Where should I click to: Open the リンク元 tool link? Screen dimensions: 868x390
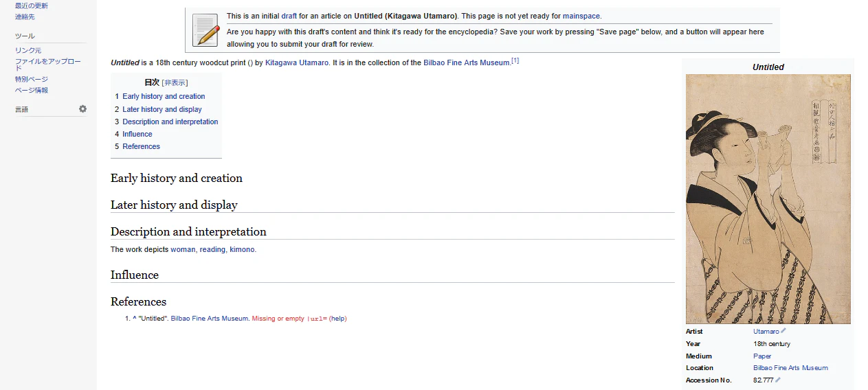click(x=28, y=50)
